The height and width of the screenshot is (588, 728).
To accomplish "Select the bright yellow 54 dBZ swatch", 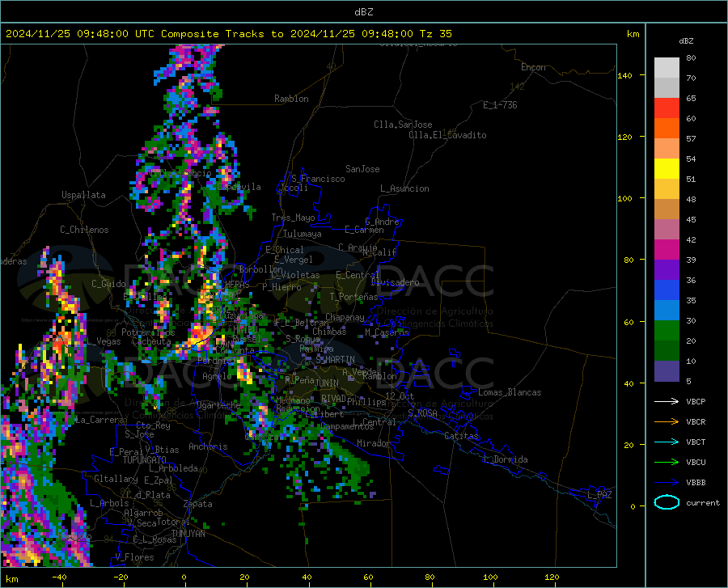I will (667, 169).
